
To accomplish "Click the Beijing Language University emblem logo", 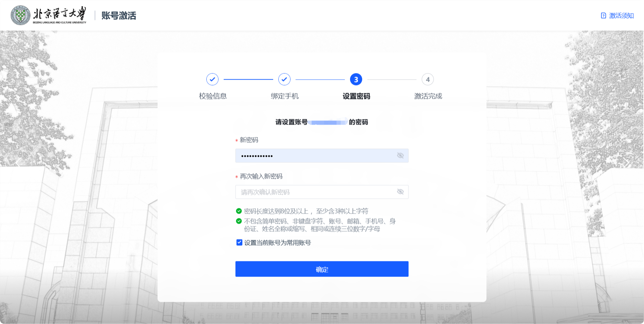I will pyautogui.click(x=20, y=15).
